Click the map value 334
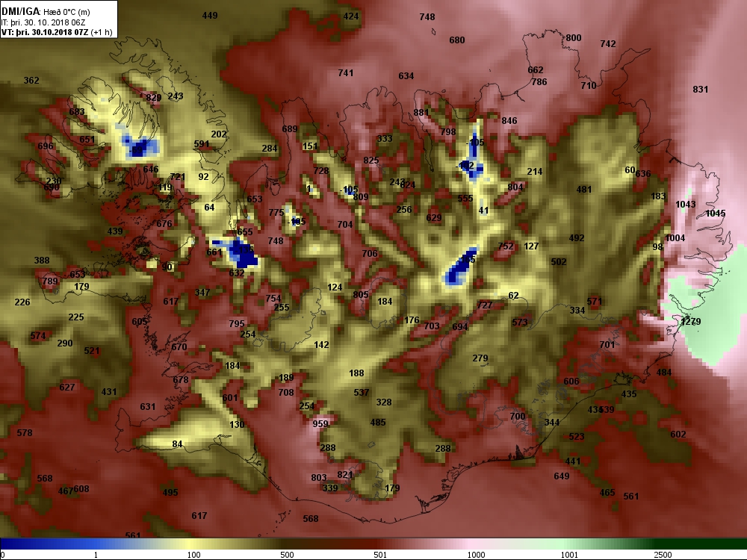This screenshot has width=747, height=560. 577,311
